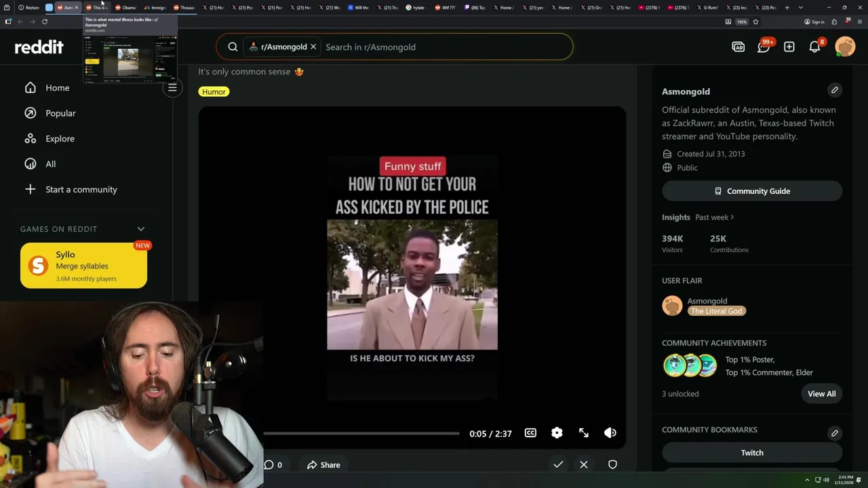Open the Syllo game card
868x488 pixels.
point(83,266)
